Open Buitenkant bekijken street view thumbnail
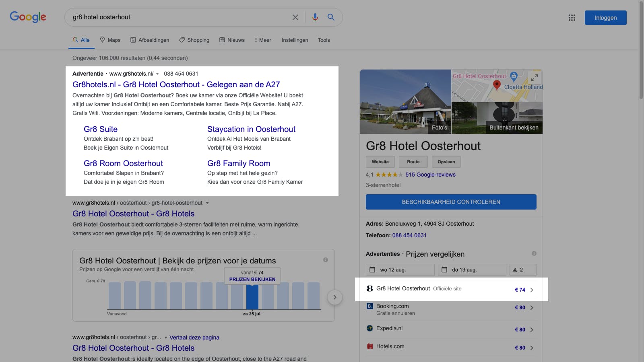644x362 pixels. 497,118
